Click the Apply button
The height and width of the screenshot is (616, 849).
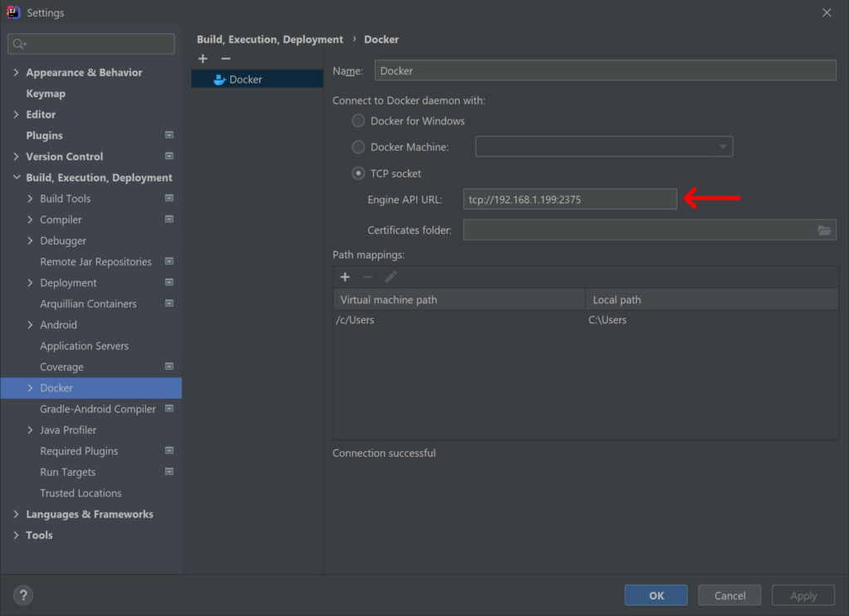[803, 595]
